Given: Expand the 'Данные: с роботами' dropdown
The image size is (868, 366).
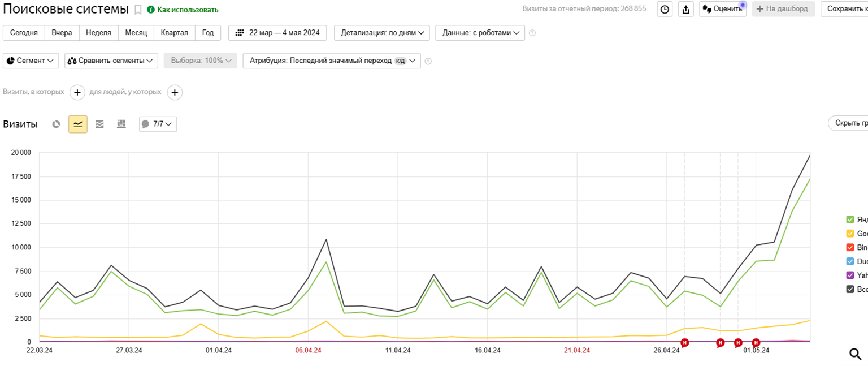Looking at the screenshot, I should click(x=480, y=33).
